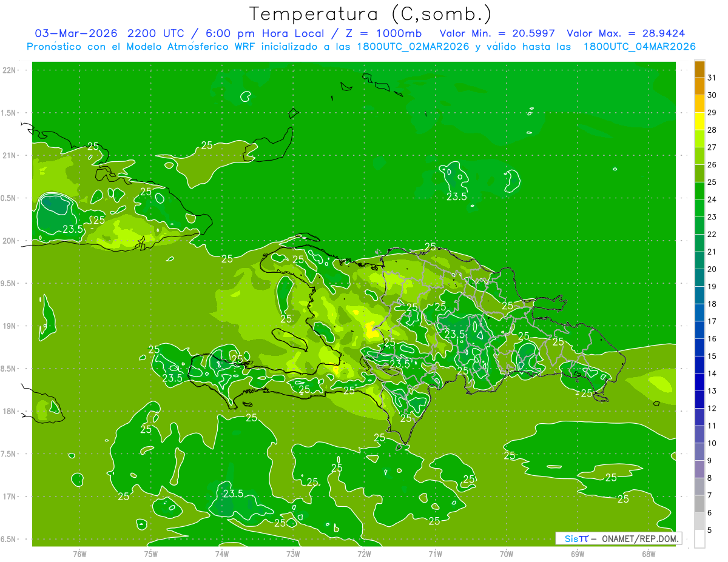
Task: Click the 19N latitude axis label
Action: [x=10, y=326]
